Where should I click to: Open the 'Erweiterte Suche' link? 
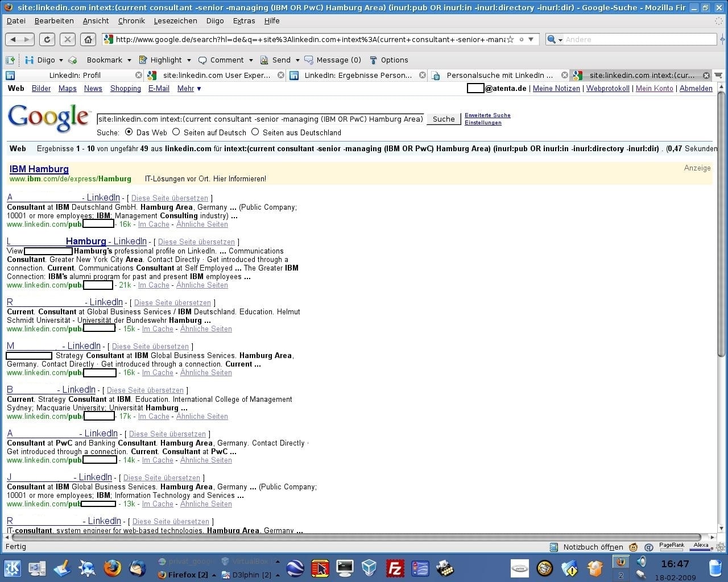[x=487, y=115]
